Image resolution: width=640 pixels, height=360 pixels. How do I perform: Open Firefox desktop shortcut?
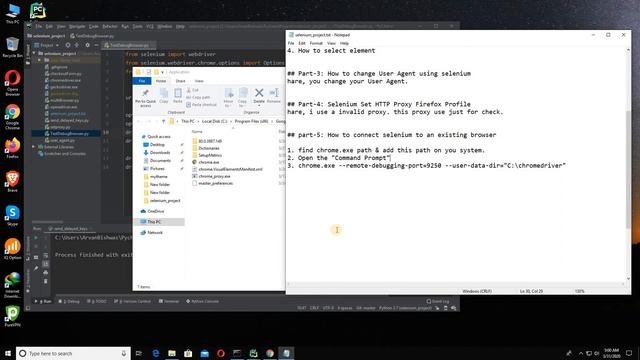coord(12,148)
